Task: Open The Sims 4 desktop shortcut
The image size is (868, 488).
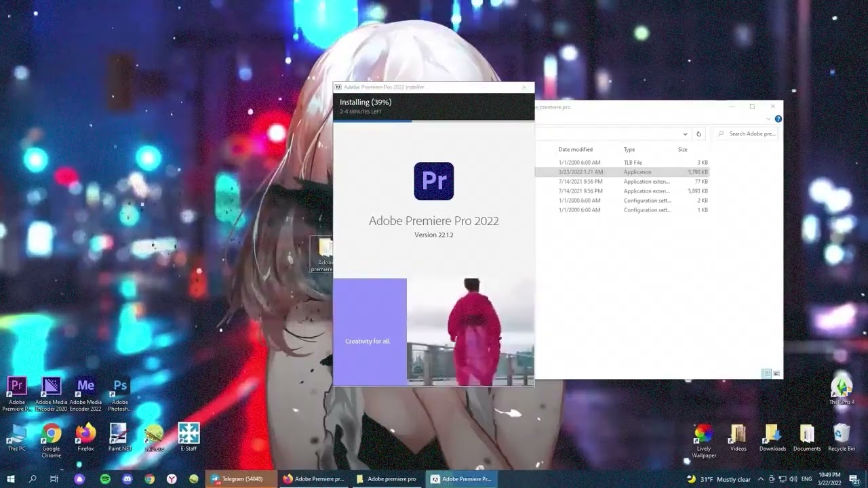Action: [x=842, y=390]
